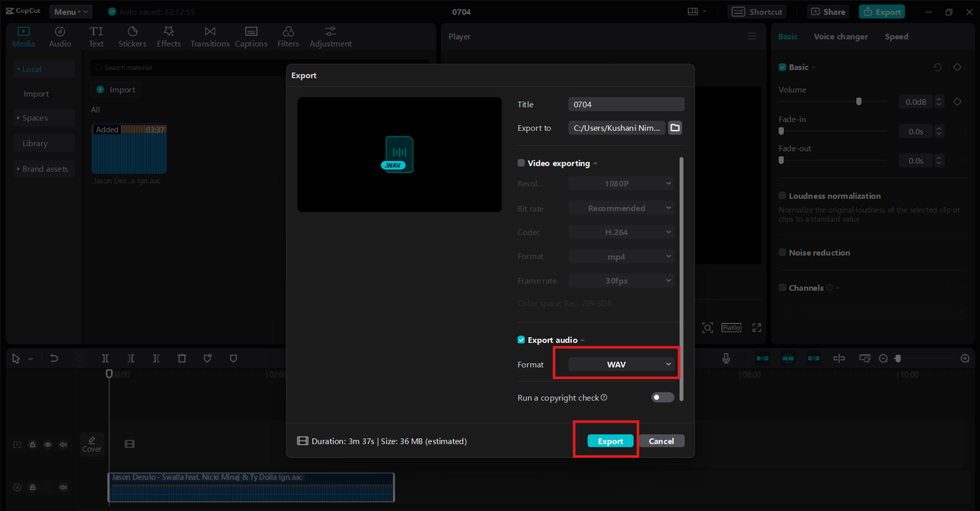Enable the Channels checkbox

click(x=782, y=288)
